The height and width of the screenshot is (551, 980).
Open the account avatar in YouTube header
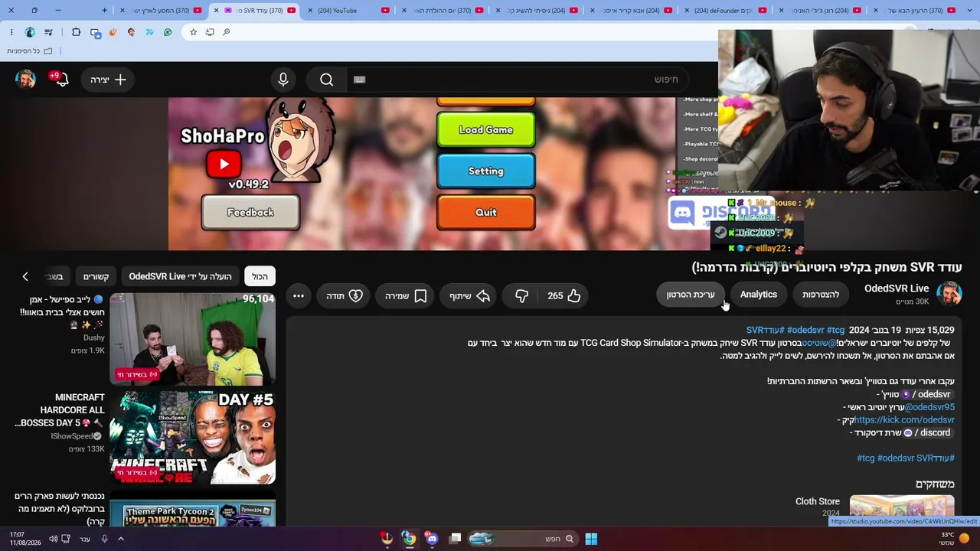(25, 80)
